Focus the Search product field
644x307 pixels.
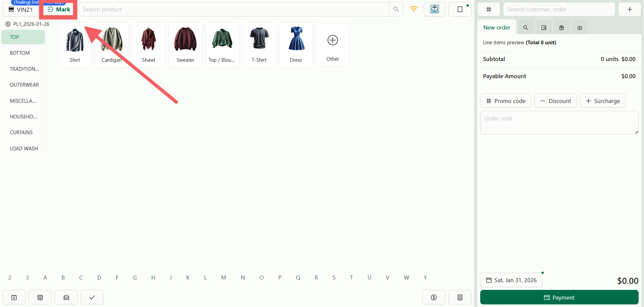(x=234, y=9)
